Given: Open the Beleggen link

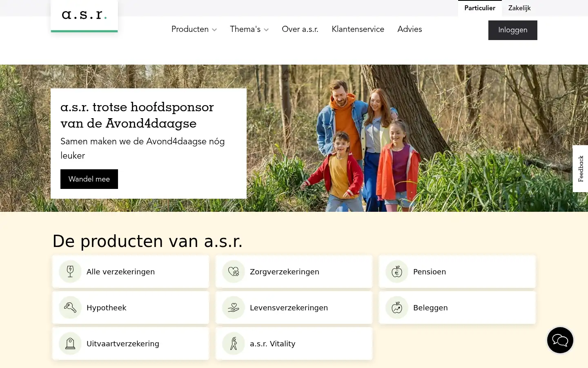Looking at the screenshot, I should (x=457, y=307).
